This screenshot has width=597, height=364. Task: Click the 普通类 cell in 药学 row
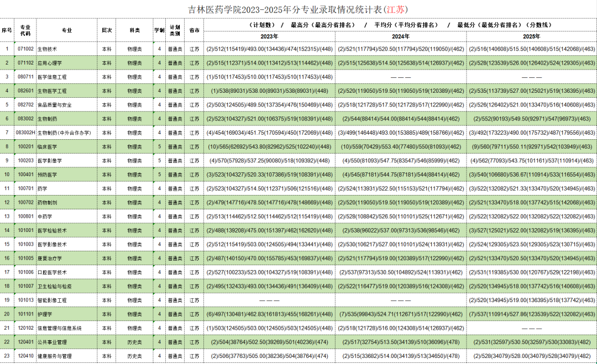(175, 189)
